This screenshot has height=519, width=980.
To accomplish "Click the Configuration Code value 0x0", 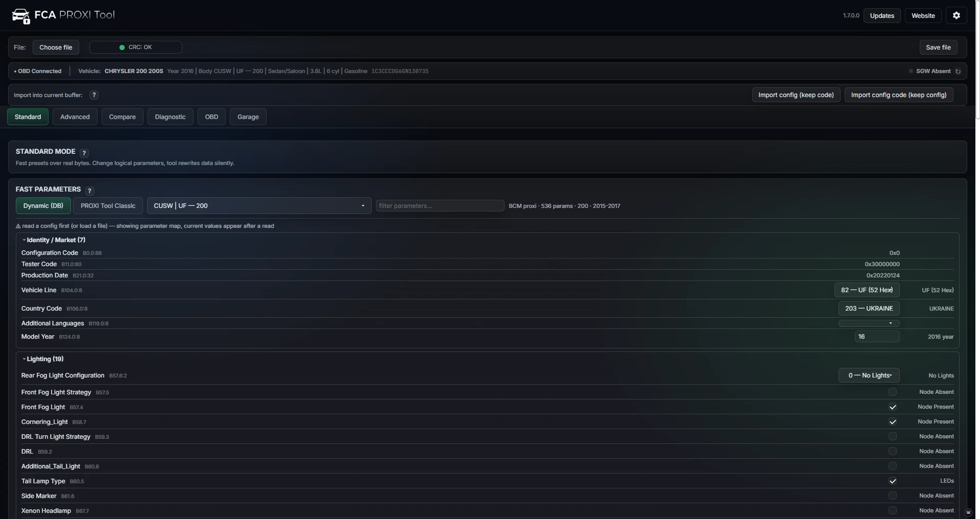I will pyautogui.click(x=894, y=253).
